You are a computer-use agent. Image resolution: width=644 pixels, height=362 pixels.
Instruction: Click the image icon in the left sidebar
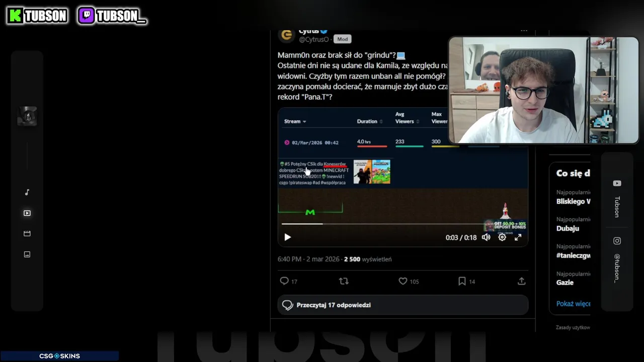click(x=27, y=254)
